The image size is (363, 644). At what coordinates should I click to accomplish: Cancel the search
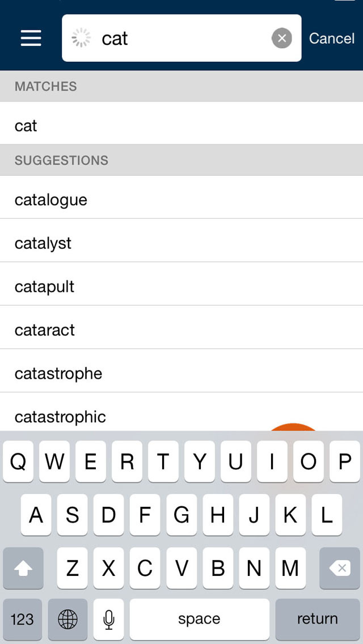(x=332, y=39)
